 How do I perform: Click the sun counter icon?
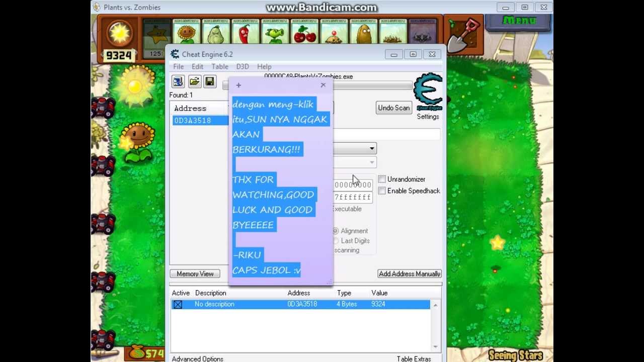pyautogui.click(x=119, y=33)
